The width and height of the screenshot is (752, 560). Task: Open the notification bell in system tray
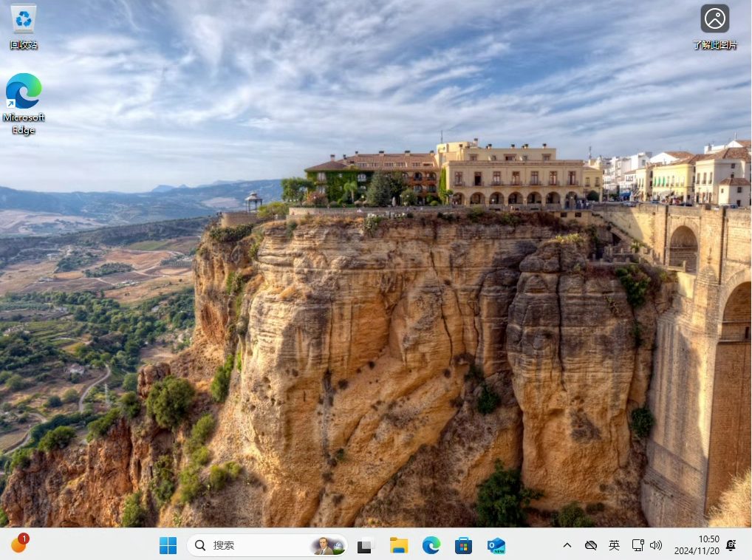click(x=731, y=545)
